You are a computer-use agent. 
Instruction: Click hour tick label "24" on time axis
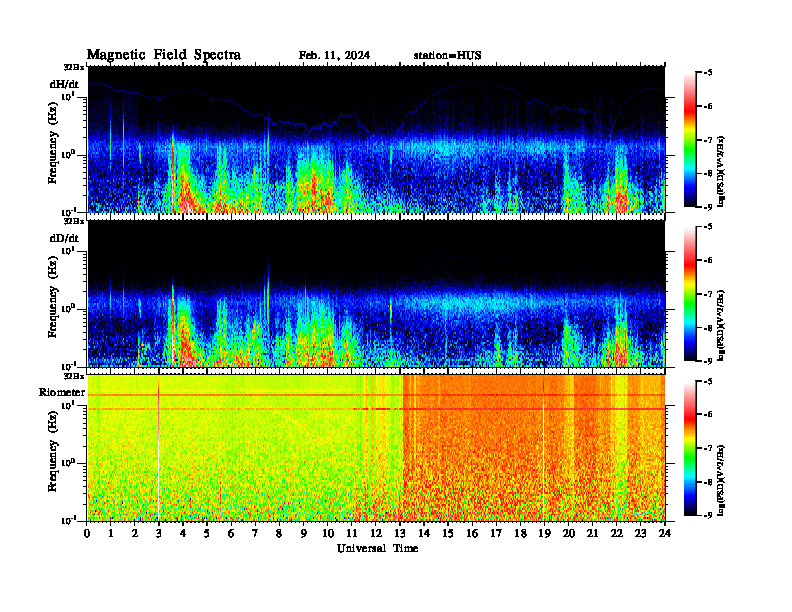[x=664, y=534]
